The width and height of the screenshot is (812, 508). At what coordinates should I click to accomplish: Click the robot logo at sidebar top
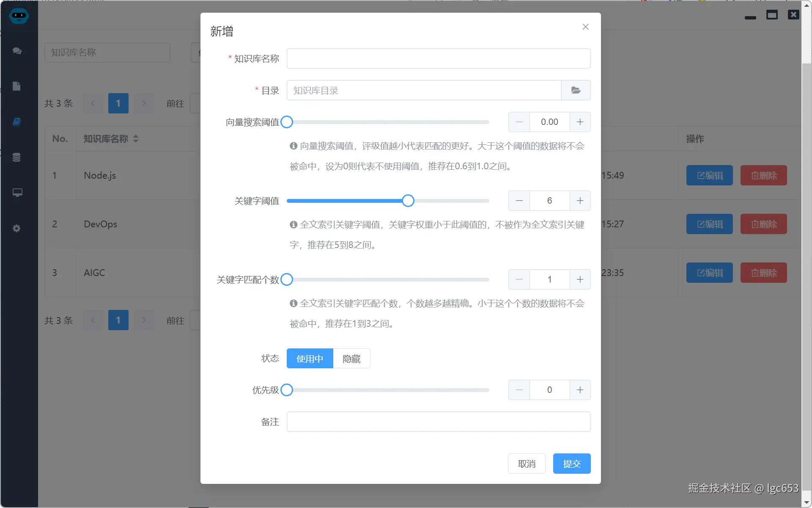pos(19,16)
